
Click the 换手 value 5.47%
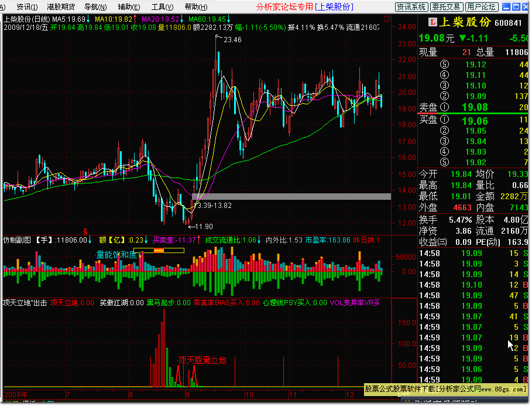coord(461,220)
